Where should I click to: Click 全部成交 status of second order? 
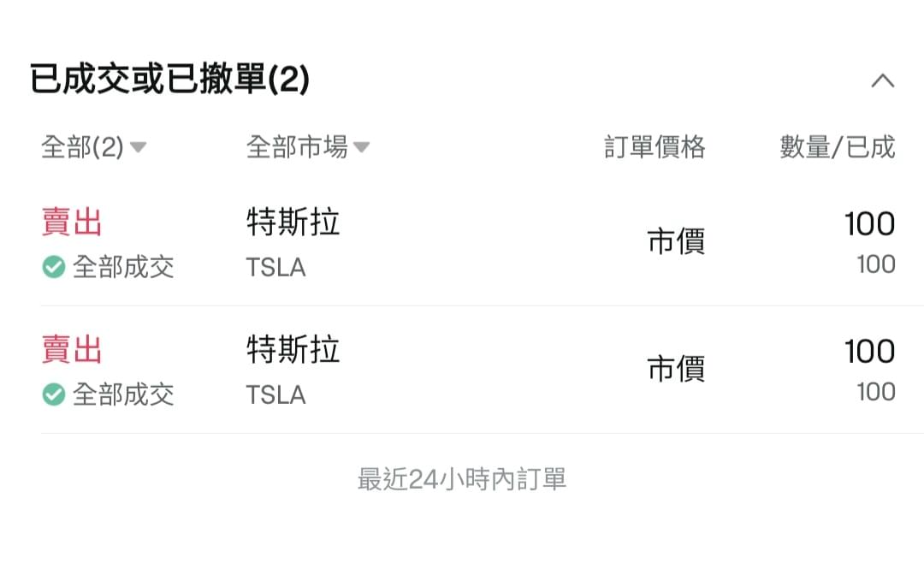[x=123, y=394]
